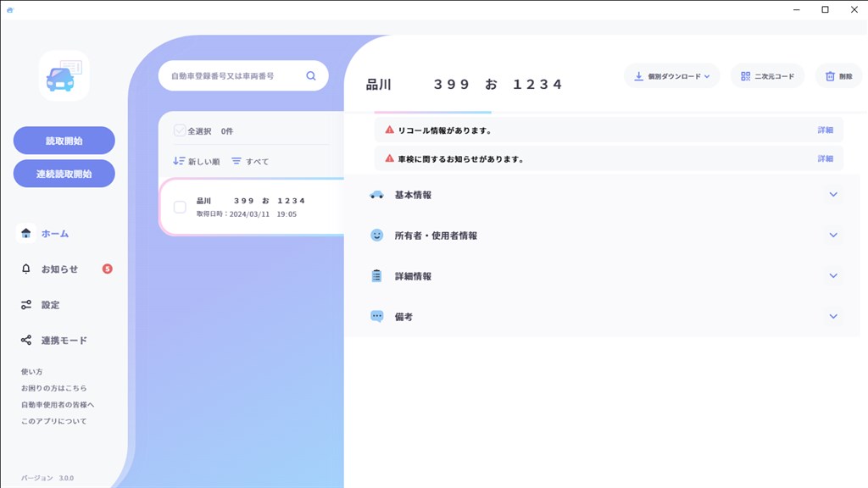Open the 使い方 link
This screenshot has width=868, height=488.
tap(31, 372)
